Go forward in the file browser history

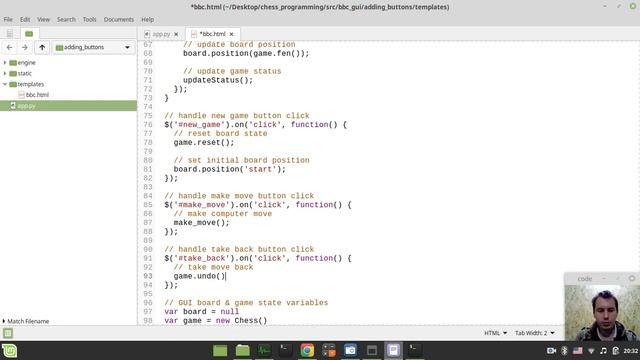tap(24, 47)
